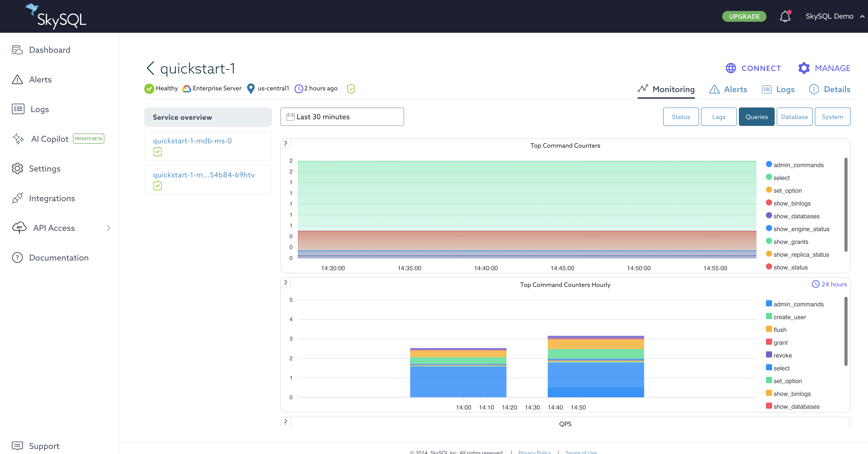Open the quickstart-1-mdb-ms-0 server link

pos(192,141)
